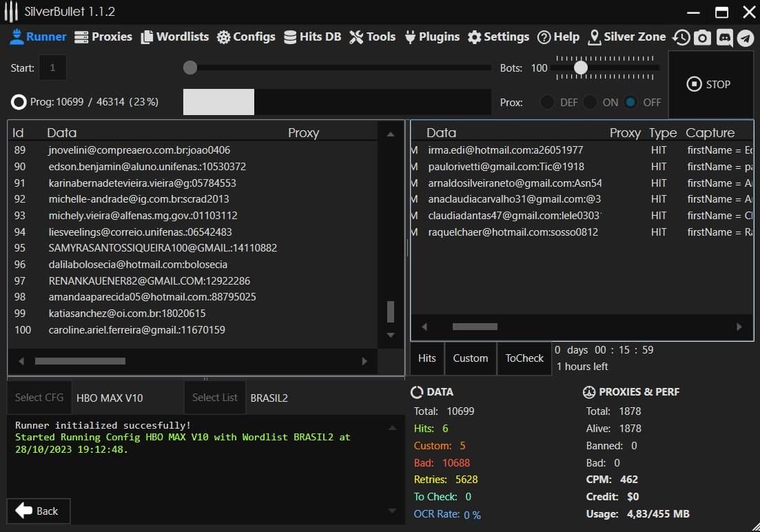The width and height of the screenshot is (760, 532).
Task: Open the Tools section
Action: click(x=372, y=37)
